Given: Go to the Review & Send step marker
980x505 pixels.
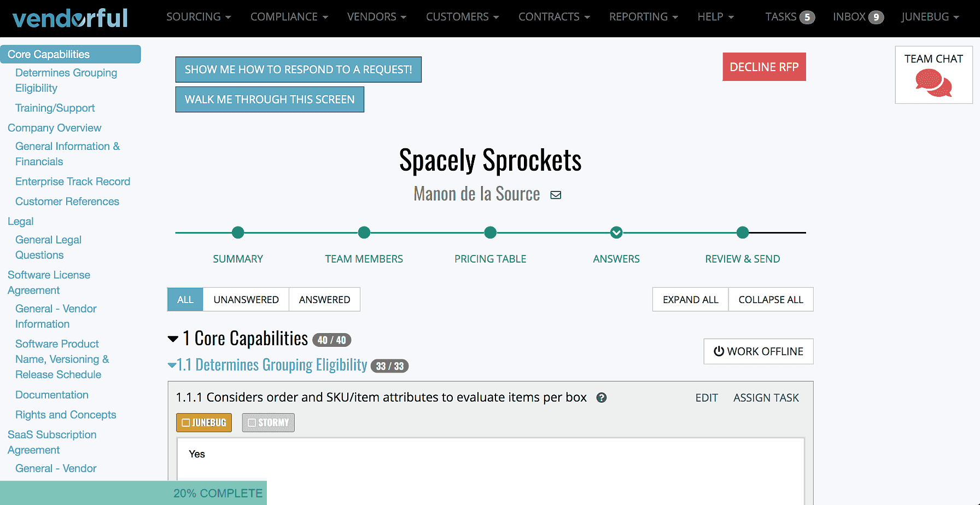Looking at the screenshot, I should coord(743,233).
